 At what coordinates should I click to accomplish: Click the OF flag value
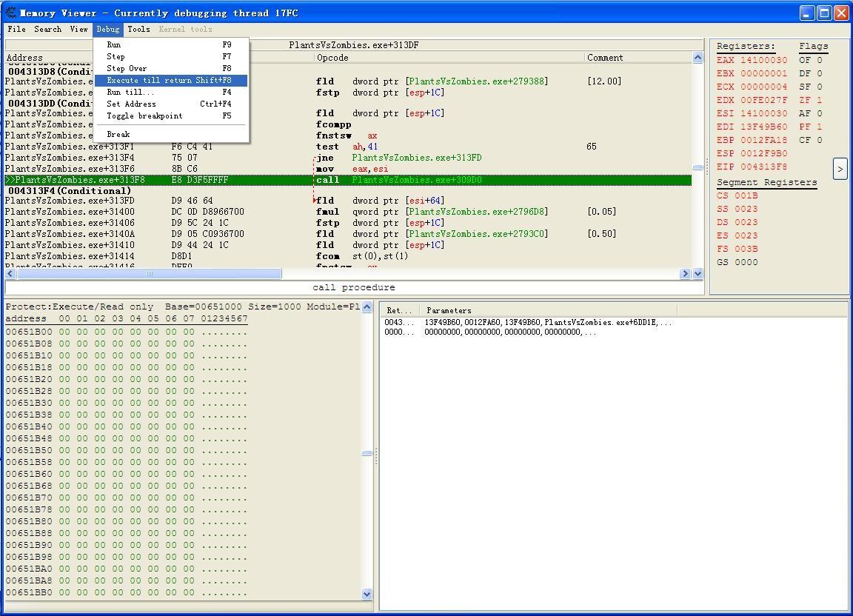(819, 61)
